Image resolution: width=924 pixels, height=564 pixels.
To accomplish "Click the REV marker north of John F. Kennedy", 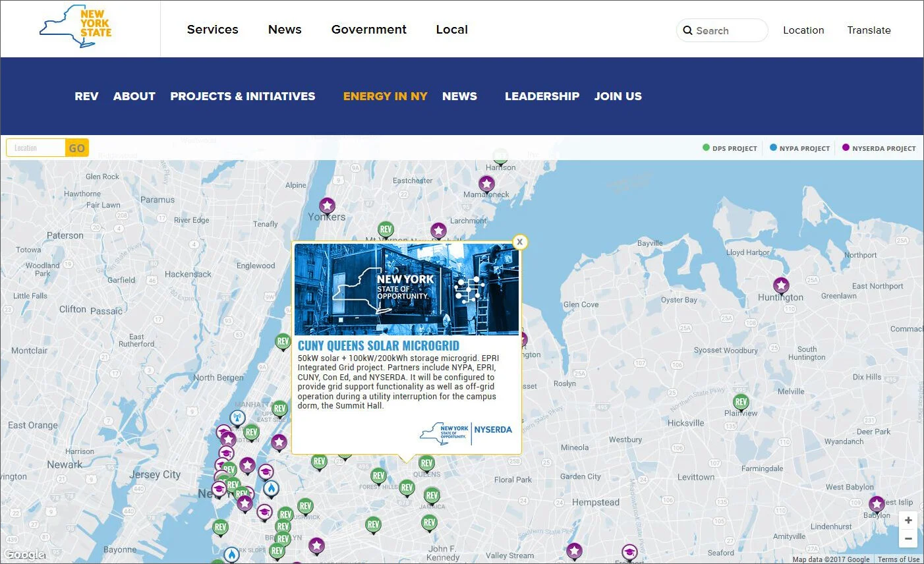I will pyautogui.click(x=429, y=523).
